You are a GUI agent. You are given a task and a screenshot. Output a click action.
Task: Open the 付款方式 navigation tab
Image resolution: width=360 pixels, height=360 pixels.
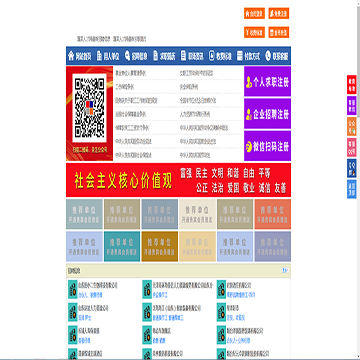[x=249, y=56]
